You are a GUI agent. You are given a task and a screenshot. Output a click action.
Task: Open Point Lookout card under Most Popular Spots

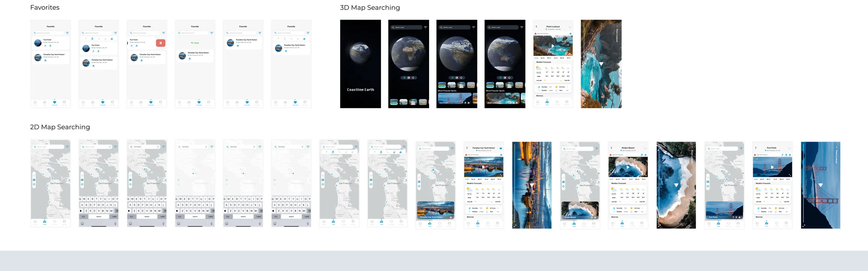(503, 98)
